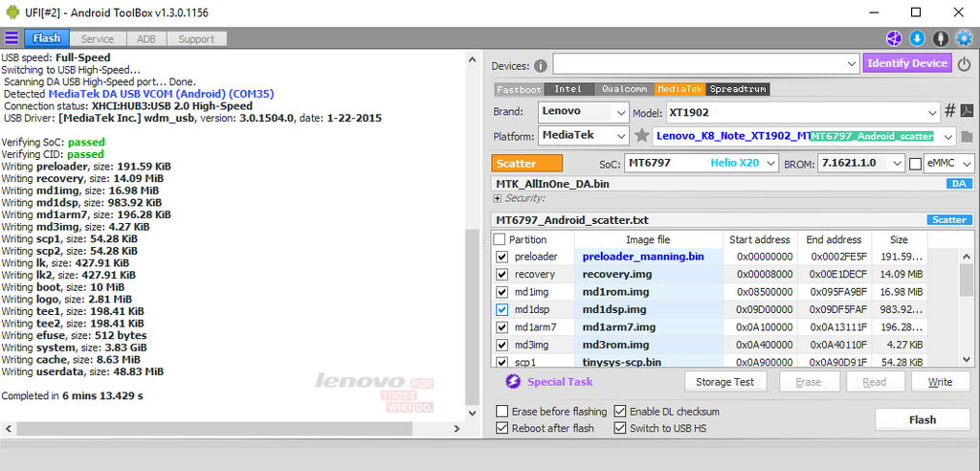The width and height of the screenshot is (980, 471).
Task: Enable Erase before flashing
Action: pos(501,412)
